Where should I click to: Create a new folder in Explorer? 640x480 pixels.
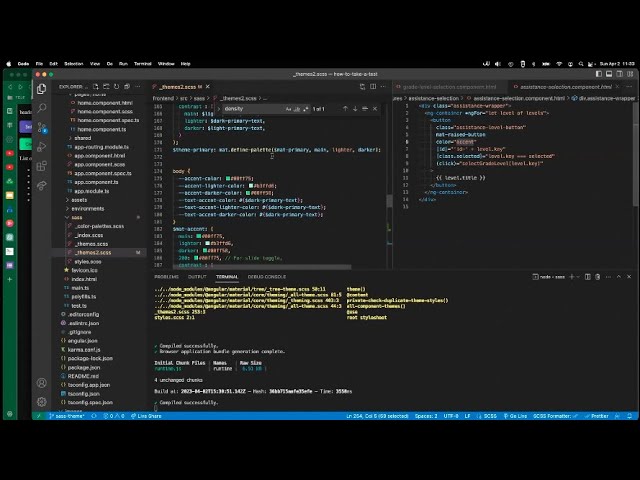click(x=106, y=87)
